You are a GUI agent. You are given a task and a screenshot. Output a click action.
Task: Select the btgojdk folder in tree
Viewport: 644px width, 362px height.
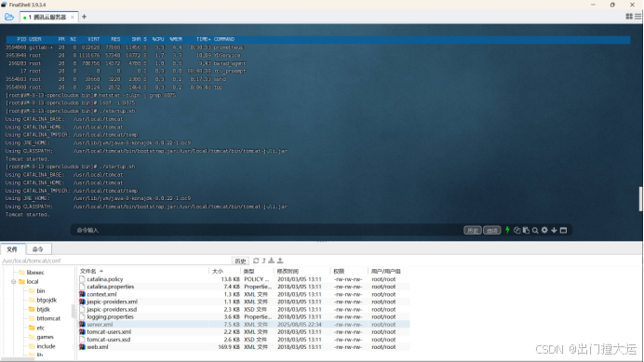click(47, 300)
